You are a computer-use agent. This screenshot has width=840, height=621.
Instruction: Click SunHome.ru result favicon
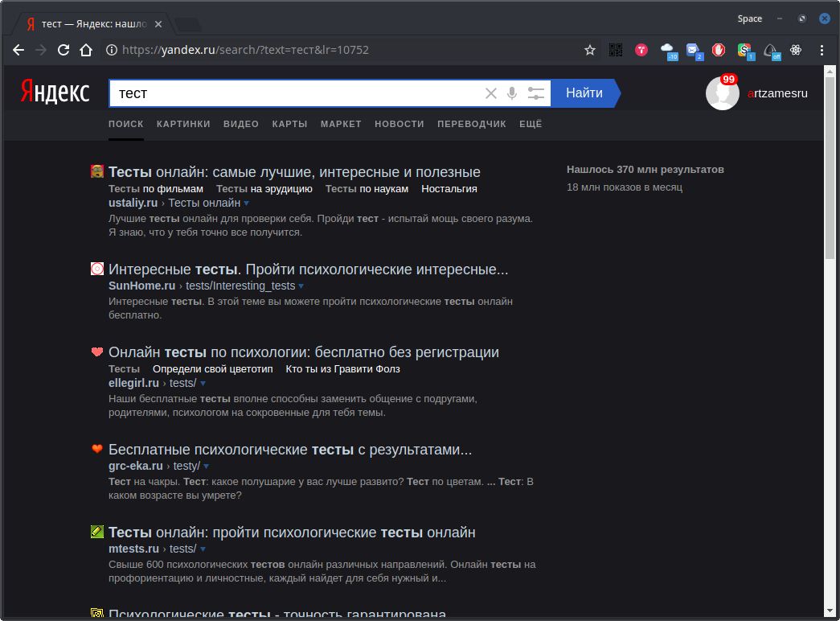point(97,269)
